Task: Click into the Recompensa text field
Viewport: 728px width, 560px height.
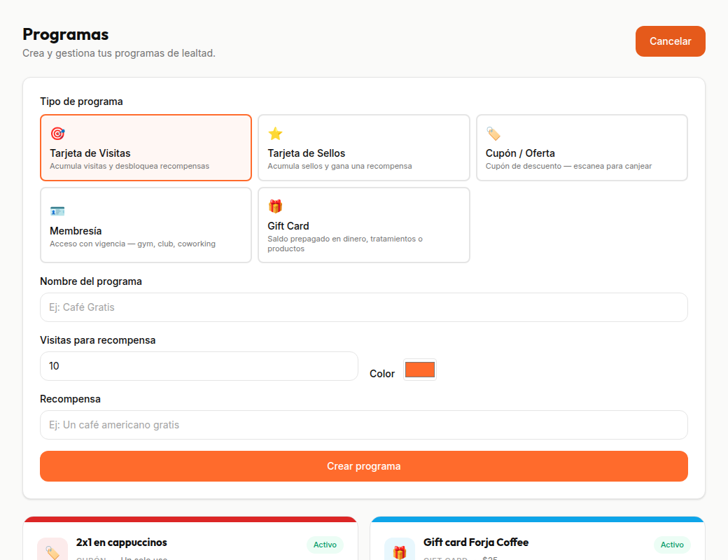Action: [x=363, y=425]
